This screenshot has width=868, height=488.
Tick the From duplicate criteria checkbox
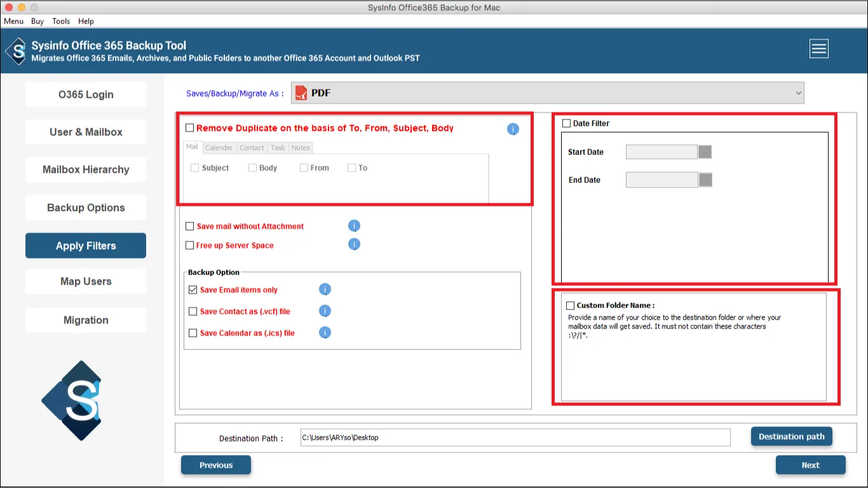(304, 168)
